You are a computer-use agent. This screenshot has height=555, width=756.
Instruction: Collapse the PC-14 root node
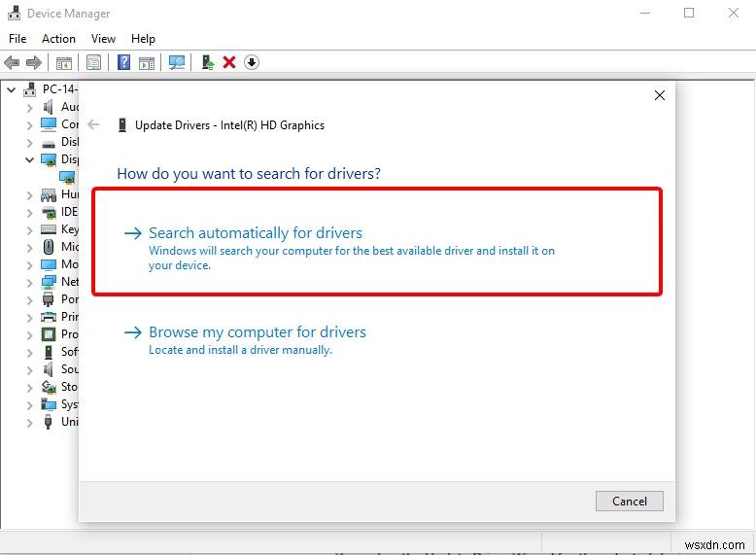[12, 89]
